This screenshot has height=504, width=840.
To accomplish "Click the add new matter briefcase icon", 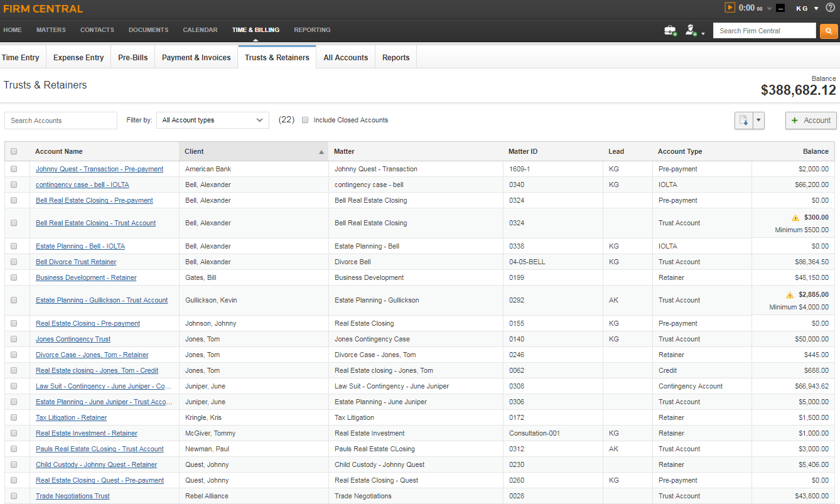I will click(670, 30).
